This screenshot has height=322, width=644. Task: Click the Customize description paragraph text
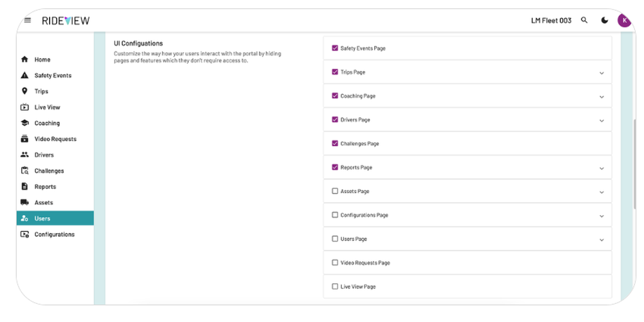pyautogui.click(x=198, y=57)
